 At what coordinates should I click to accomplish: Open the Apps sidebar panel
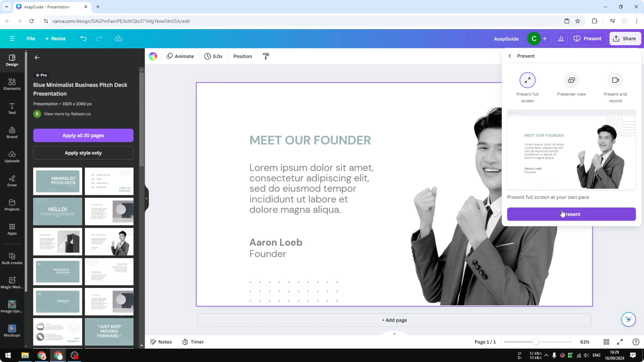click(x=12, y=229)
